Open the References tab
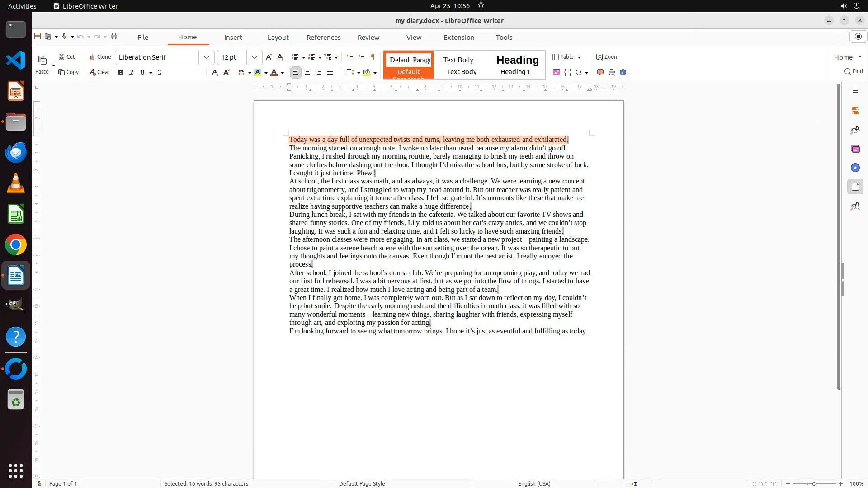 [323, 38]
